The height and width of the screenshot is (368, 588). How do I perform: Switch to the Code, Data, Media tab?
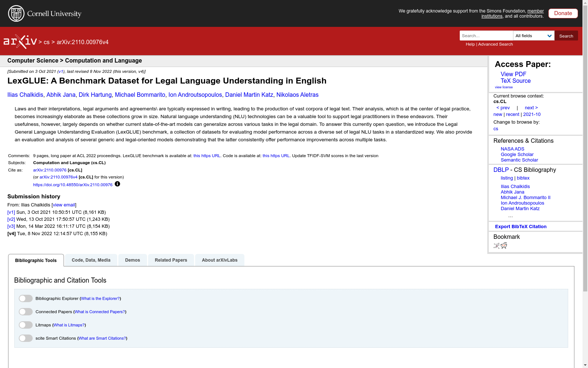coord(91,260)
